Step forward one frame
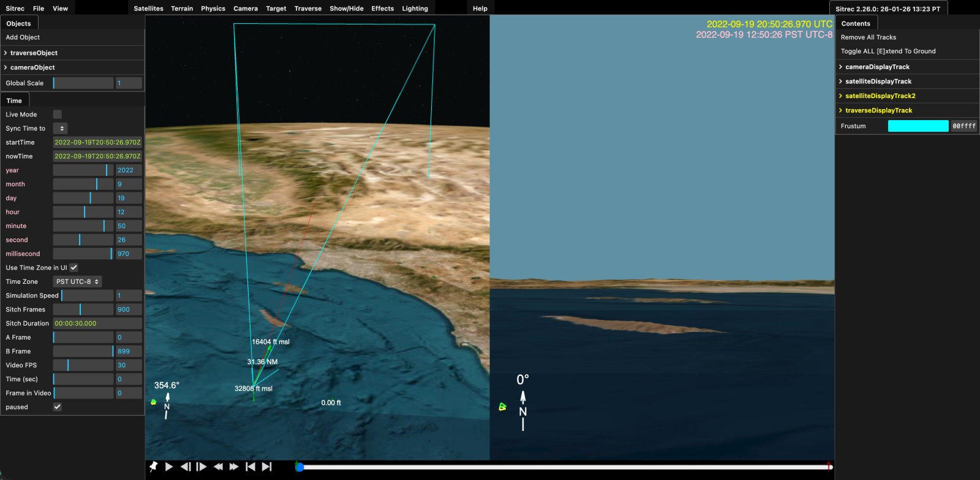The height and width of the screenshot is (480, 980). (202, 467)
